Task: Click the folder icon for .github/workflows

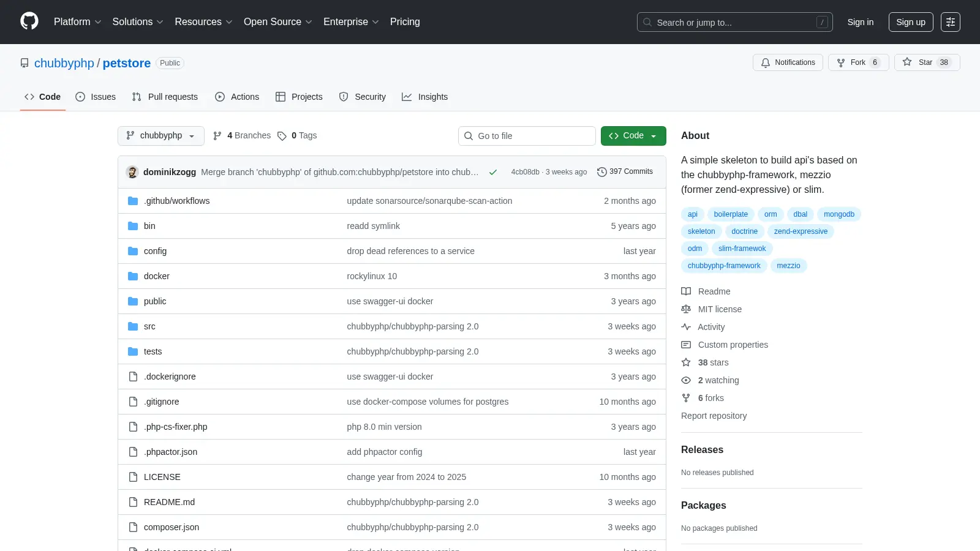Action: click(133, 201)
